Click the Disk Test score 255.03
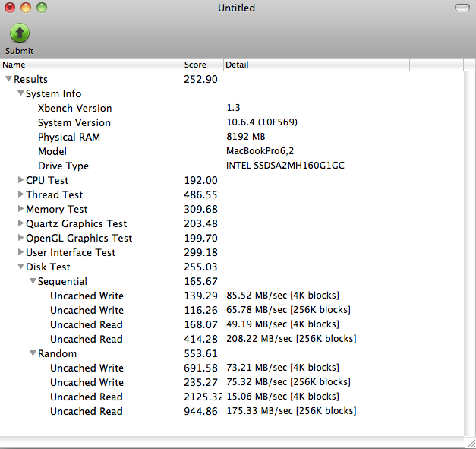The height and width of the screenshot is (449, 476). point(200,267)
